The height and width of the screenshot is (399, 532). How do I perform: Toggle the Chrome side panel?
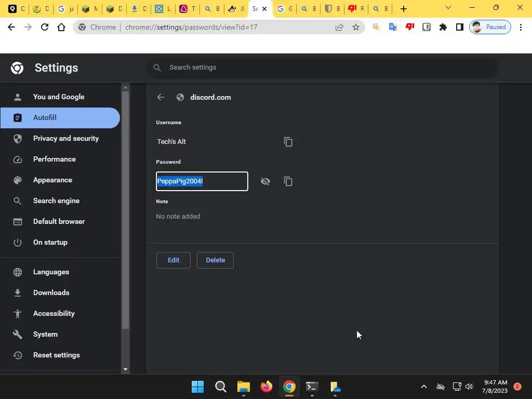pyautogui.click(x=460, y=27)
